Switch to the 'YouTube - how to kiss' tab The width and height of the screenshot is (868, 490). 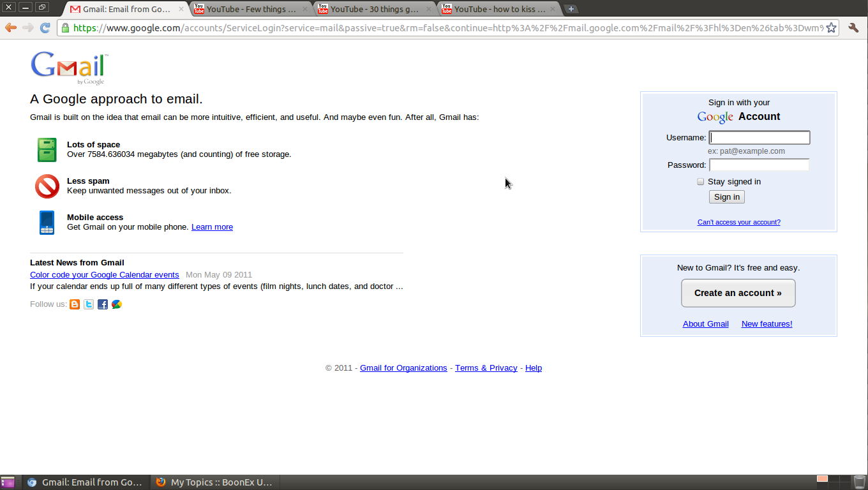click(499, 10)
